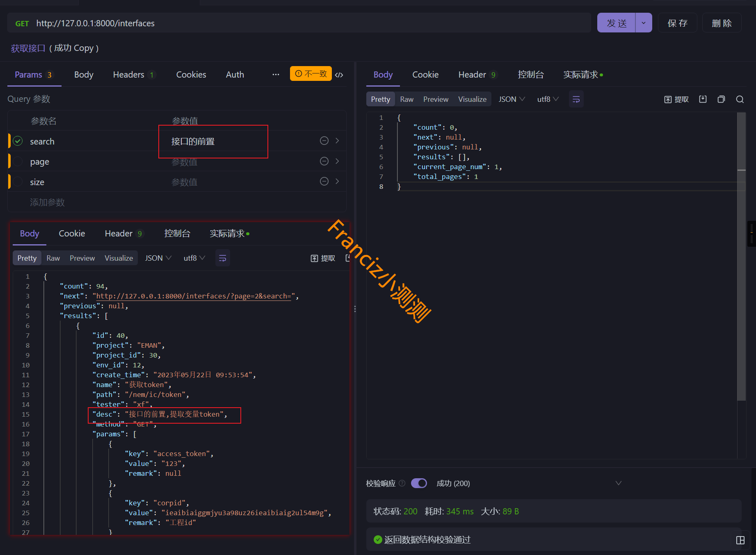The image size is (756, 555).
Task: Click the search parameter value field
Action: (242, 141)
